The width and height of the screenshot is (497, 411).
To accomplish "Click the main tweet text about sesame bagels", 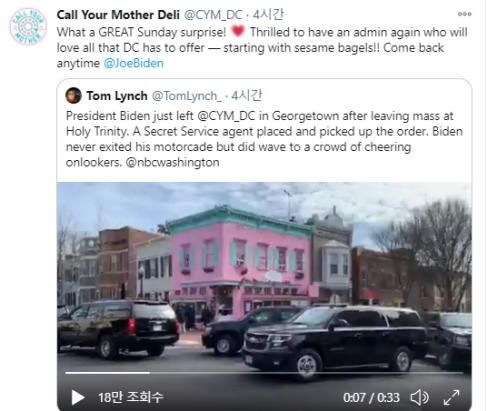I will click(x=262, y=48).
